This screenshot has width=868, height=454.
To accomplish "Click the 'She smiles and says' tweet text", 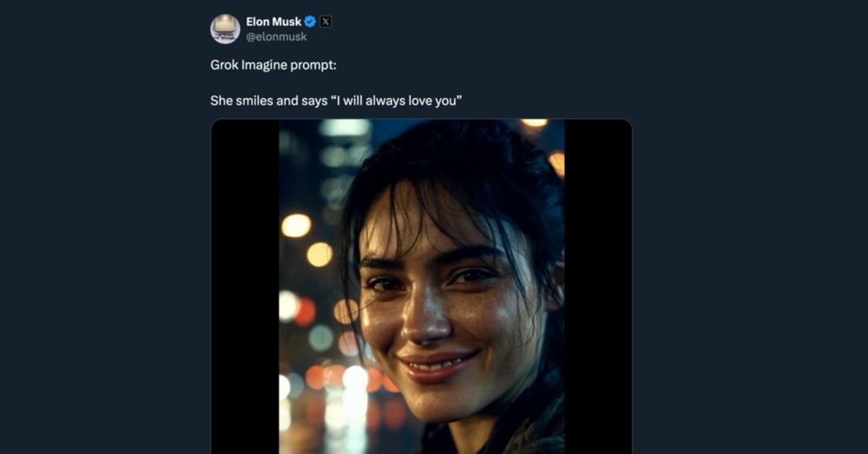I will [268, 101].
